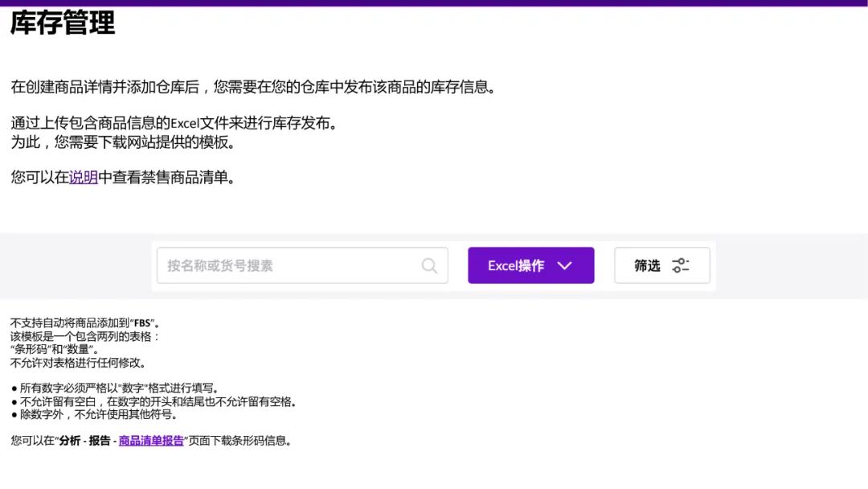Screen dimensions: 868x489
Task: Tap the adjustment sliders icon on the right
Action: [682, 265]
